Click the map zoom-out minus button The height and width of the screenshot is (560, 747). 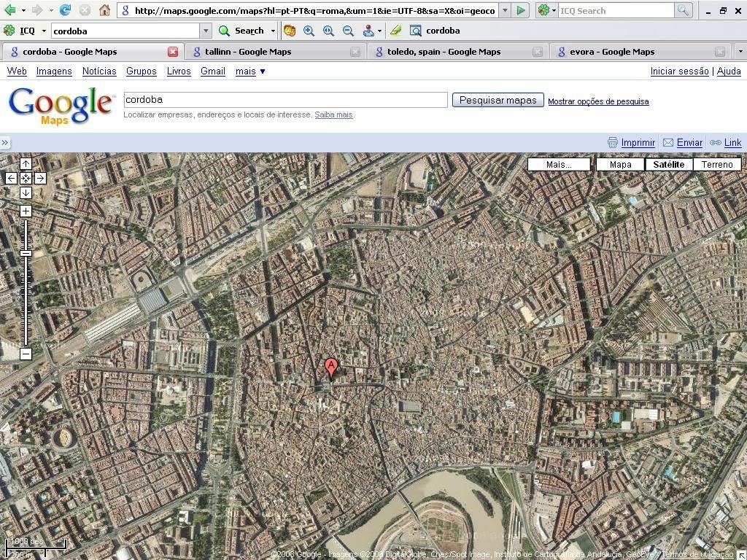pos(26,354)
